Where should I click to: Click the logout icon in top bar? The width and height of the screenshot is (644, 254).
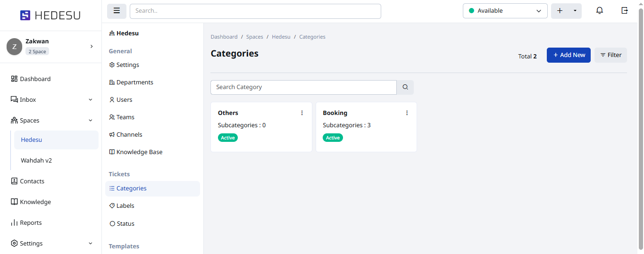coord(625,11)
